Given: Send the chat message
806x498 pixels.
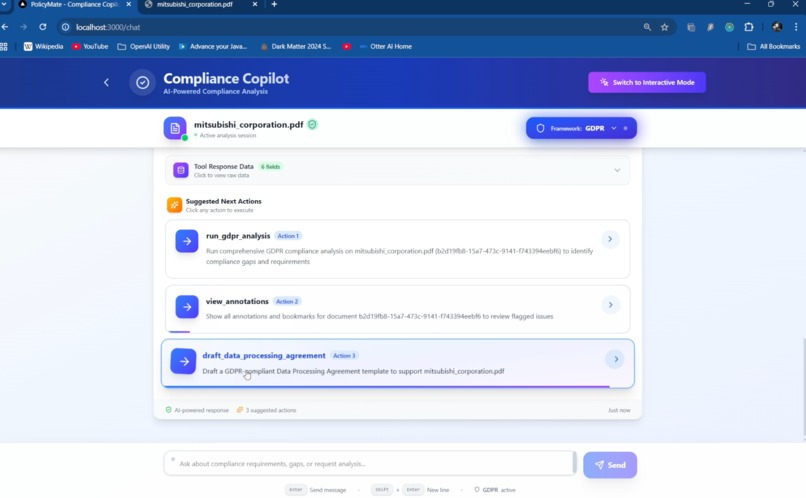Looking at the screenshot, I should pos(610,465).
